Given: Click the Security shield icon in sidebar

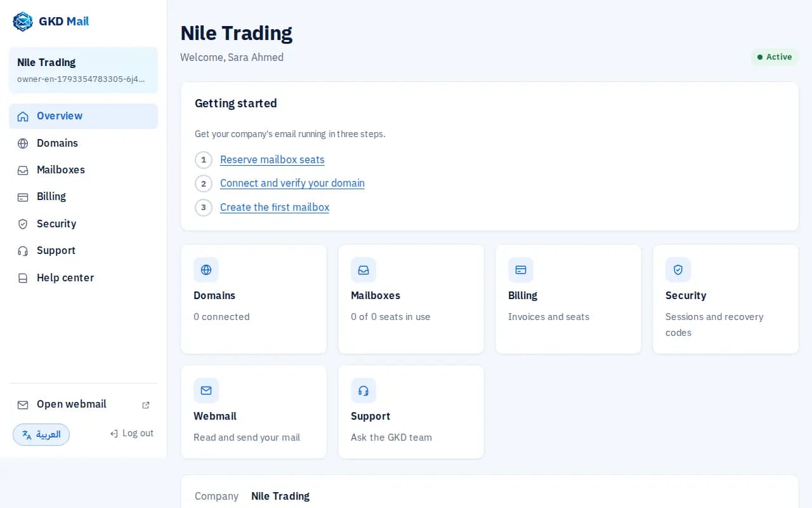Looking at the screenshot, I should [23, 224].
